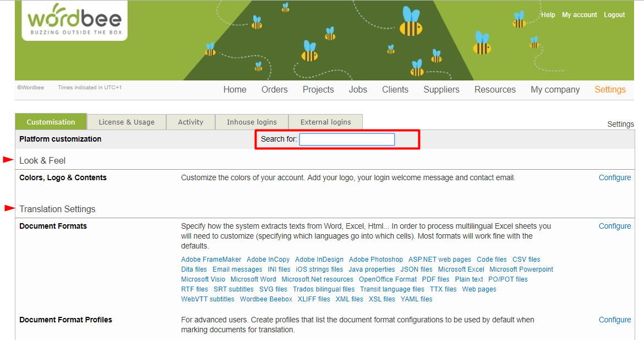Select the Microsoft Excel format link
The width and height of the screenshot is (644, 340).
click(x=461, y=269)
